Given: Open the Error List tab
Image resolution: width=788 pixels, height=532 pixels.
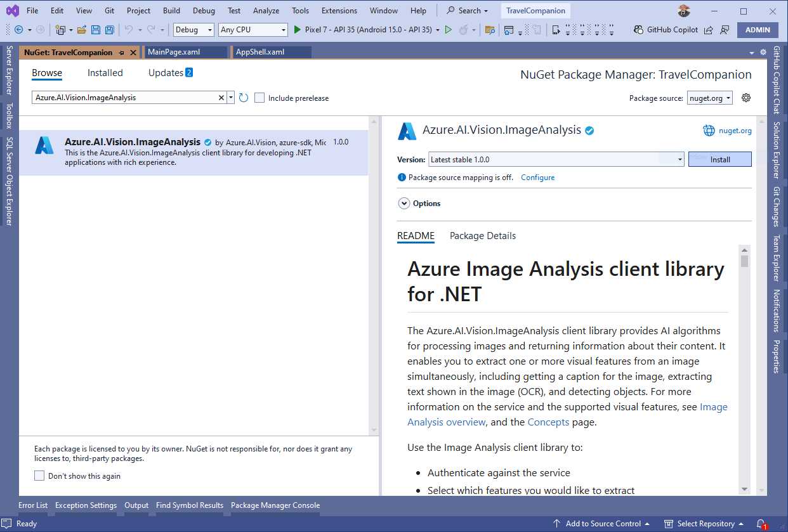Looking at the screenshot, I should pyautogui.click(x=33, y=505).
